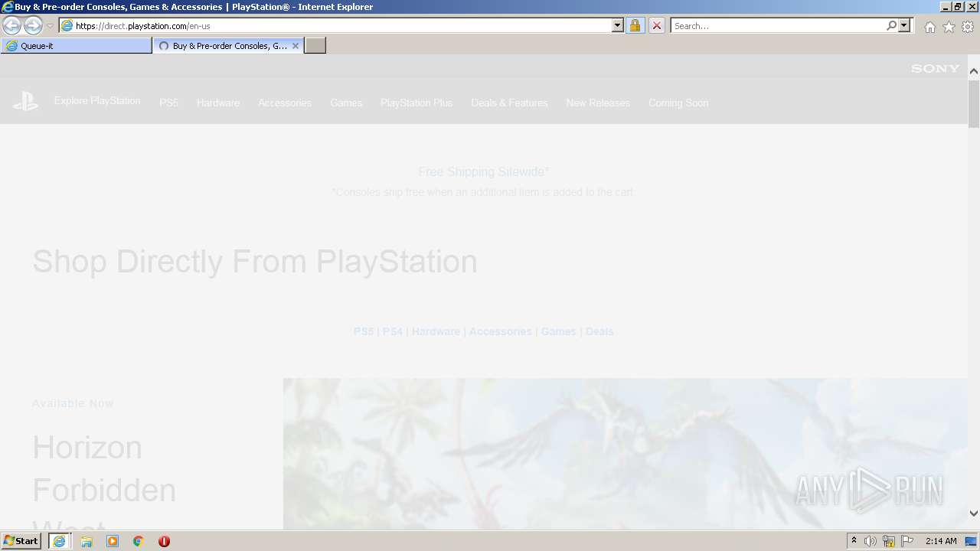The image size is (980, 551).
Task: Click the PS5 quick link
Action: tap(364, 331)
